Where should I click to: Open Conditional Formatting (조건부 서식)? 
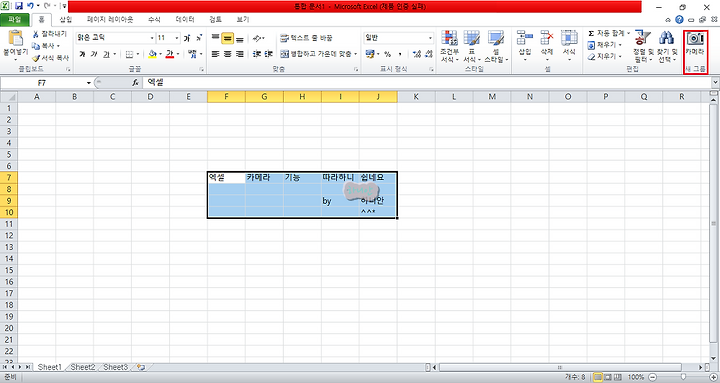click(x=449, y=46)
